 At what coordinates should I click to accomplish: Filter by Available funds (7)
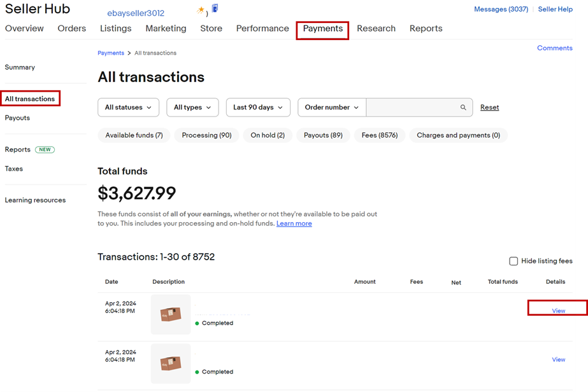pos(134,136)
